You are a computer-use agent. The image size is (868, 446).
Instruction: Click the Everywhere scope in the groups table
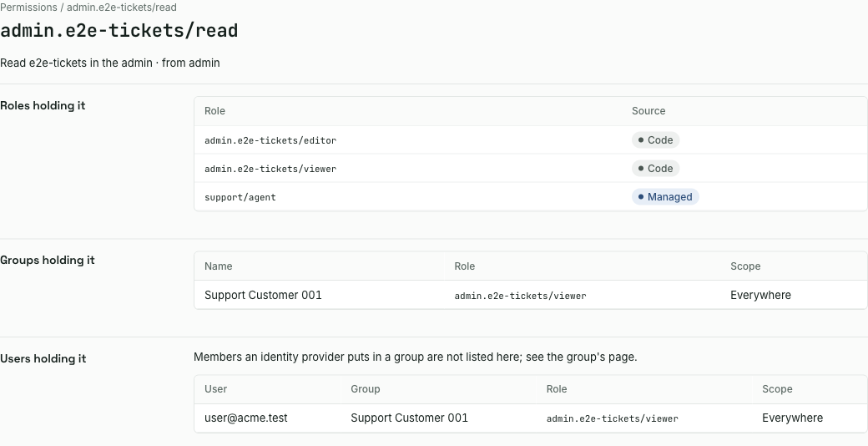760,295
